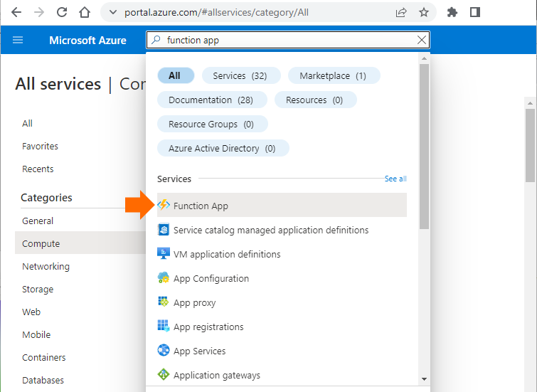Open Favorites in the sidebar
Screen dimensions: 537x392
point(40,146)
